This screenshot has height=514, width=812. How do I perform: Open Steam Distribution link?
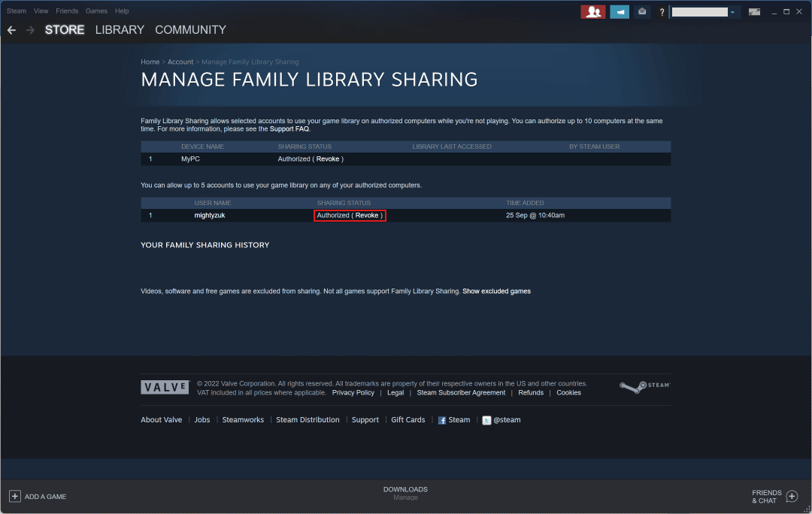point(308,420)
